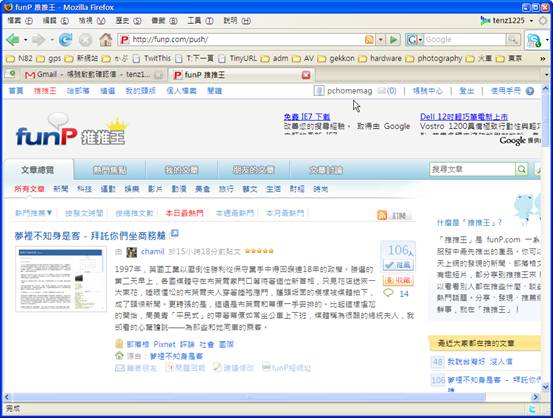Go back with the green Back arrow
Viewport: 553px width, 418px height.
[13, 40]
